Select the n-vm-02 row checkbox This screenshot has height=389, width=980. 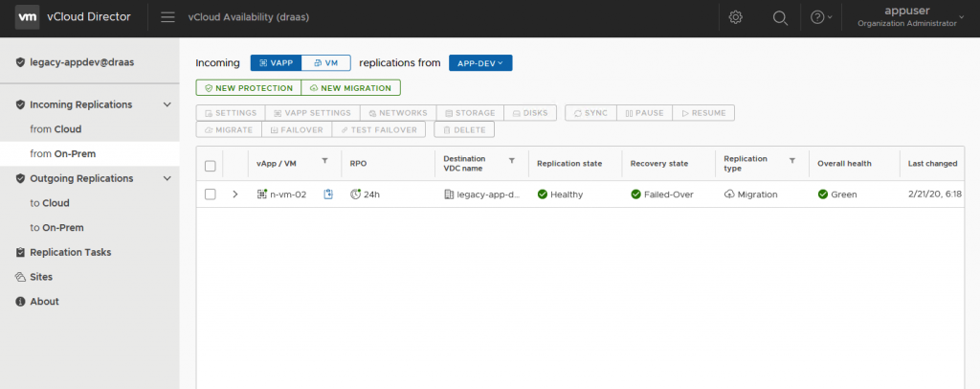pyautogui.click(x=211, y=194)
